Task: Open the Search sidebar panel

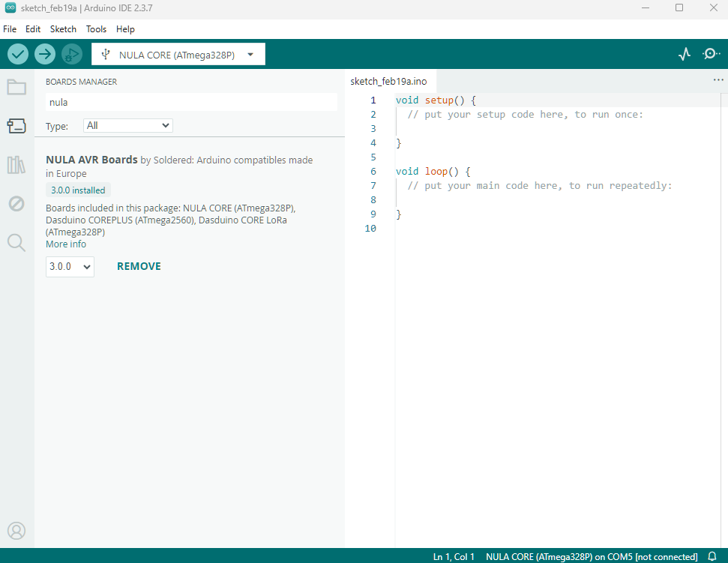Action: pyautogui.click(x=16, y=242)
